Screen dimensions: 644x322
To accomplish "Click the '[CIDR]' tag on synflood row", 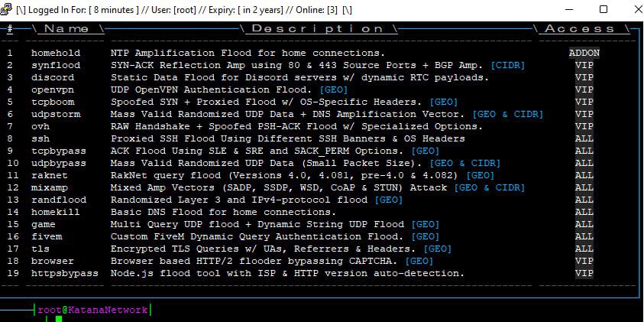I will pyautogui.click(x=508, y=65).
